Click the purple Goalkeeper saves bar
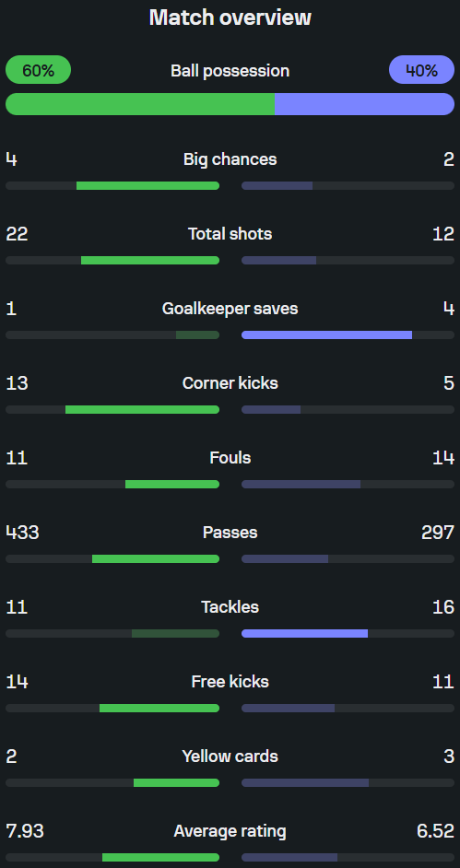The height and width of the screenshot is (868, 460). point(326,334)
